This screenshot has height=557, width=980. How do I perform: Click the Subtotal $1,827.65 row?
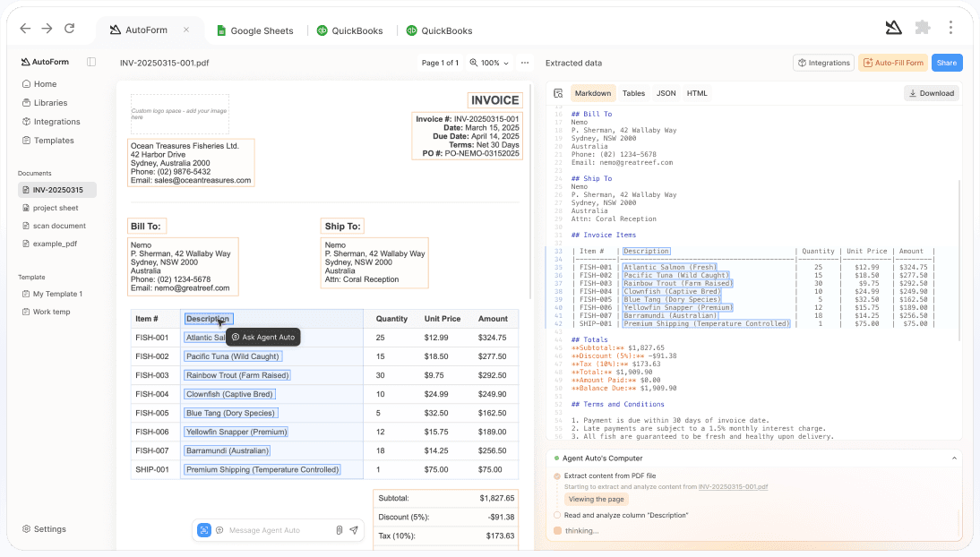445,498
